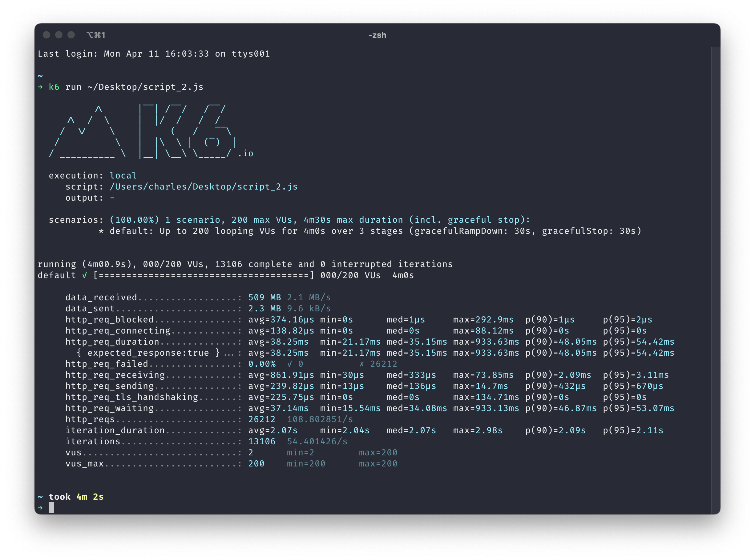Click http_req_waiting avg=37.14ms
This screenshot has height=560, width=755.
coord(278,408)
